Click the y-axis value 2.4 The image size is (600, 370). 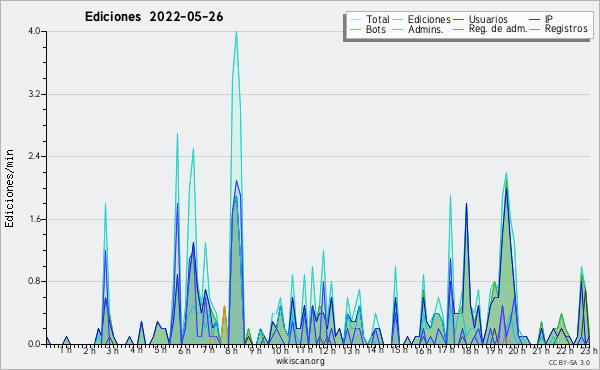click(34, 156)
